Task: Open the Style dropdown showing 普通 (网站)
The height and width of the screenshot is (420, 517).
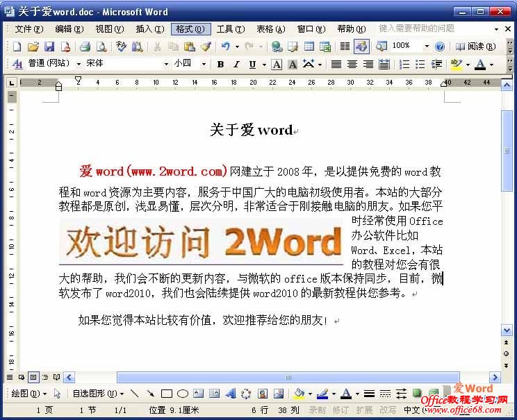Action: [79, 64]
